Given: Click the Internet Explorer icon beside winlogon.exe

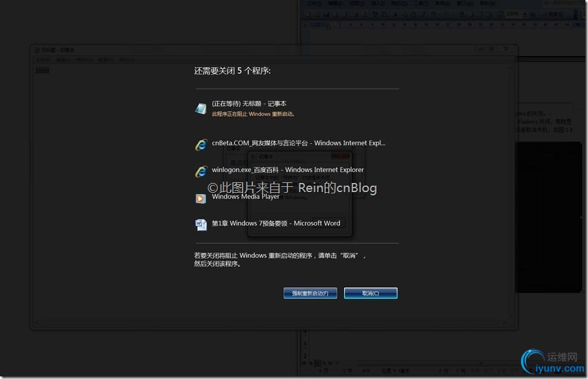Looking at the screenshot, I should [x=201, y=171].
